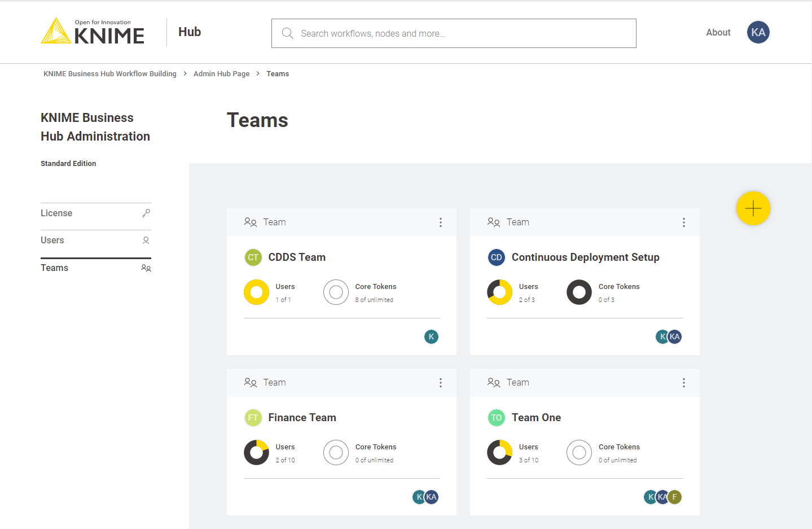Click the F member avatar in Team One
The image size is (812, 529).
coord(675,497)
